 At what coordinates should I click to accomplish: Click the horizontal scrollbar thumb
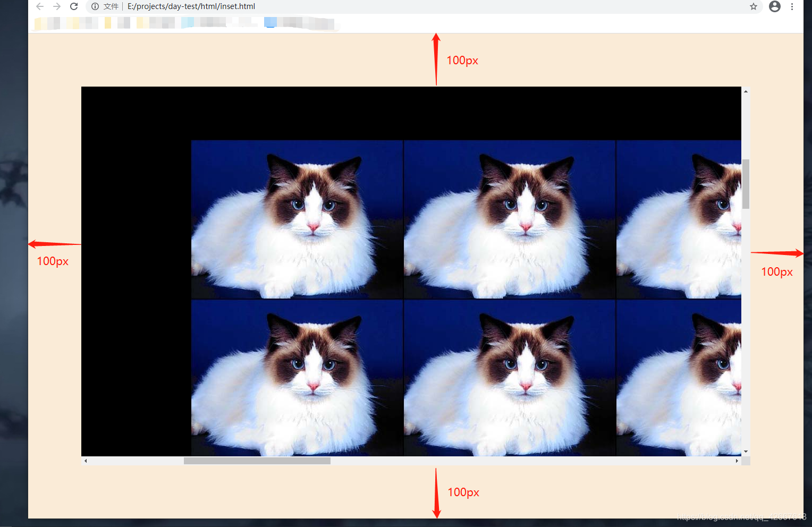[257, 461]
